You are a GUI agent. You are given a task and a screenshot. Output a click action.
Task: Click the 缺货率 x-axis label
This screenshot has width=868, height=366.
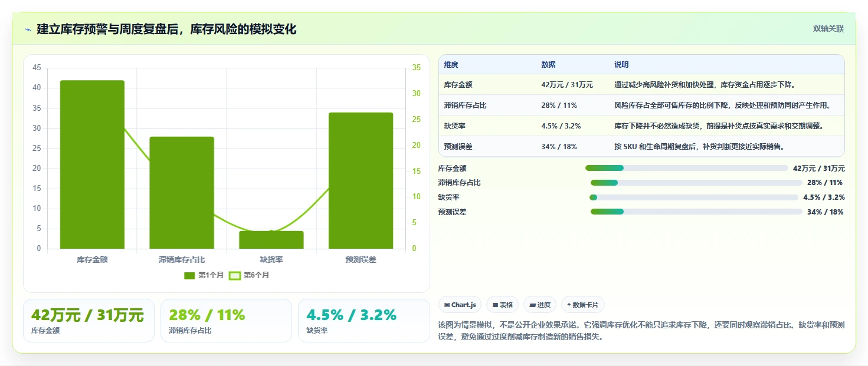pyautogui.click(x=271, y=259)
